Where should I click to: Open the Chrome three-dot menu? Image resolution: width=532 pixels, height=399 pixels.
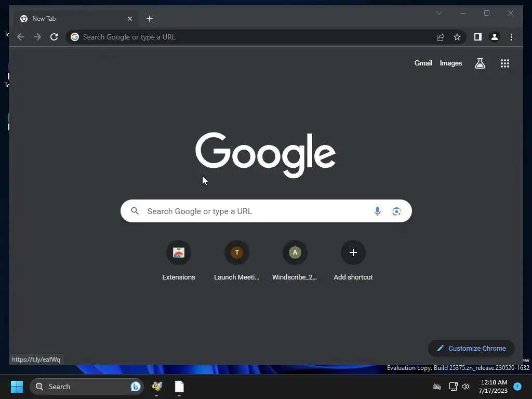tap(511, 37)
